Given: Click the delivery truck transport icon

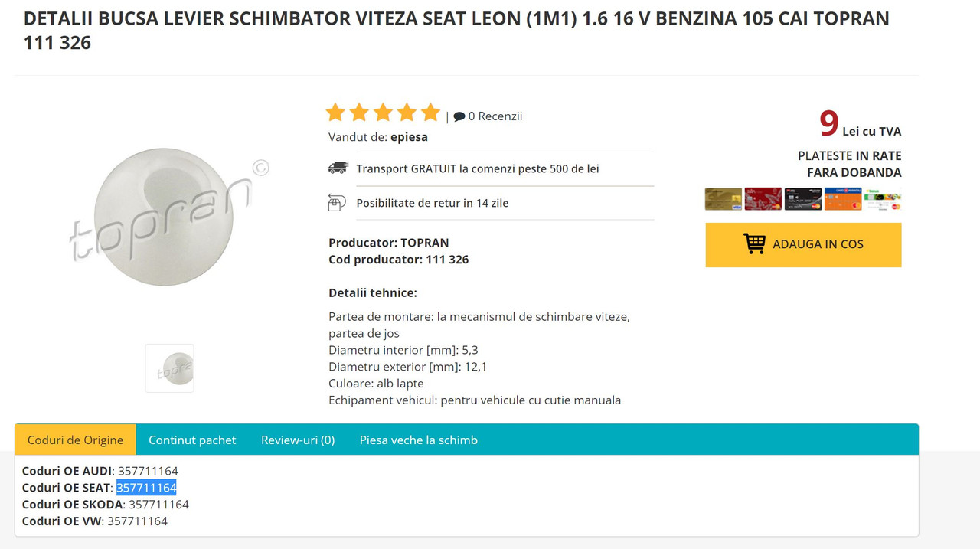Looking at the screenshot, I should click(338, 168).
